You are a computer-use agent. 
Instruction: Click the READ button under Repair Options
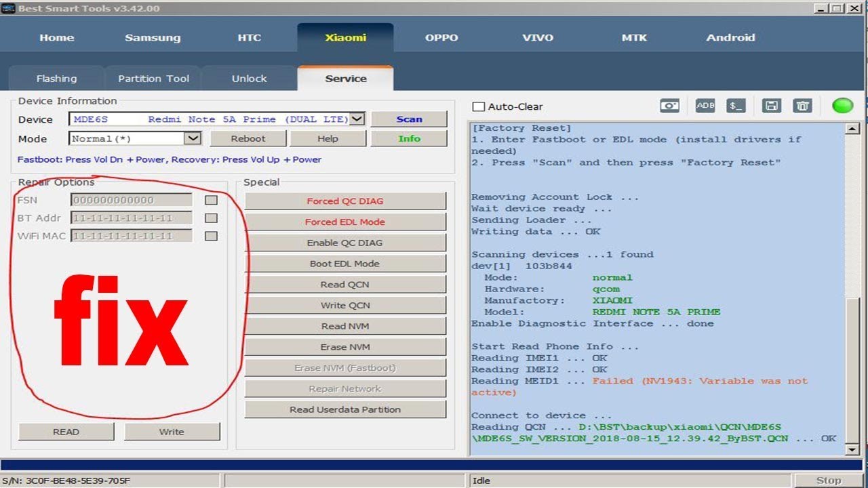click(66, 432)
